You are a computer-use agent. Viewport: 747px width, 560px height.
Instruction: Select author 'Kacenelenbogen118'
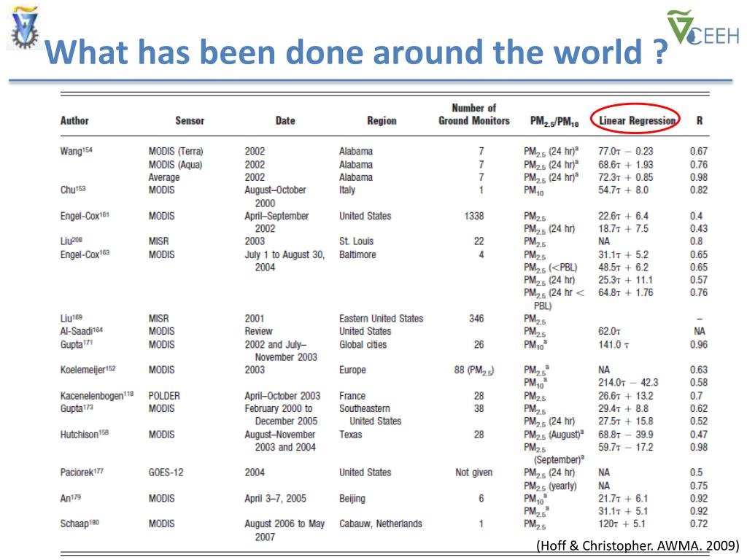point(97,396)
